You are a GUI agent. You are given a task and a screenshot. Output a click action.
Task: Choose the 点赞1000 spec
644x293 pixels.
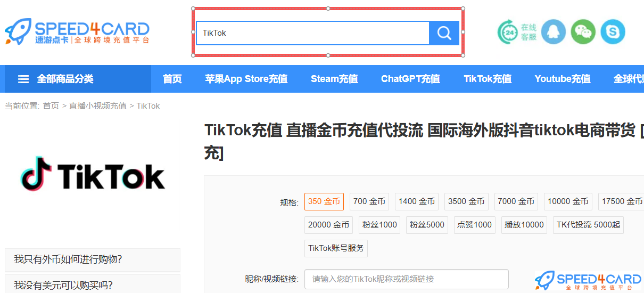click(474, 225)
